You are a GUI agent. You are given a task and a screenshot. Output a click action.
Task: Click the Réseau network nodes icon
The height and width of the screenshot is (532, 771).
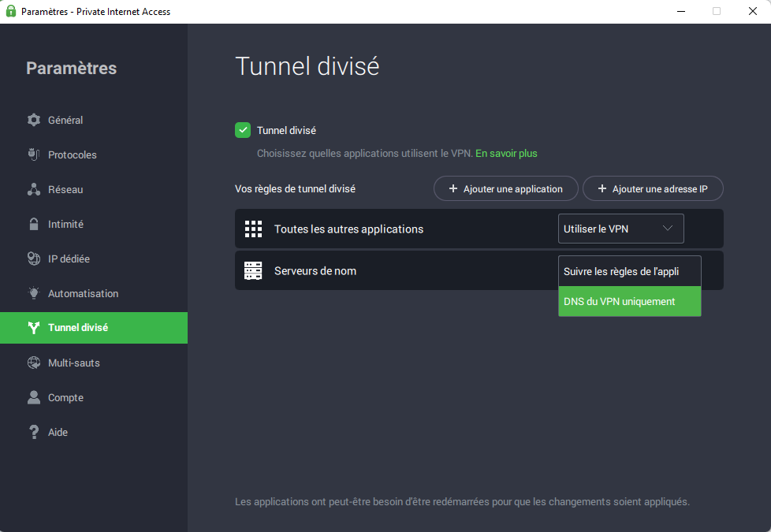(33, 189)
